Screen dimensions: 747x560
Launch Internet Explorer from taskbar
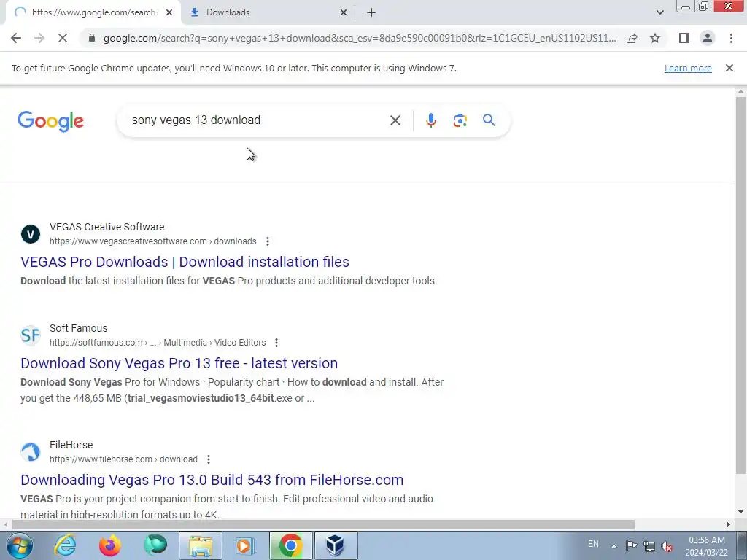pos(65,545)
